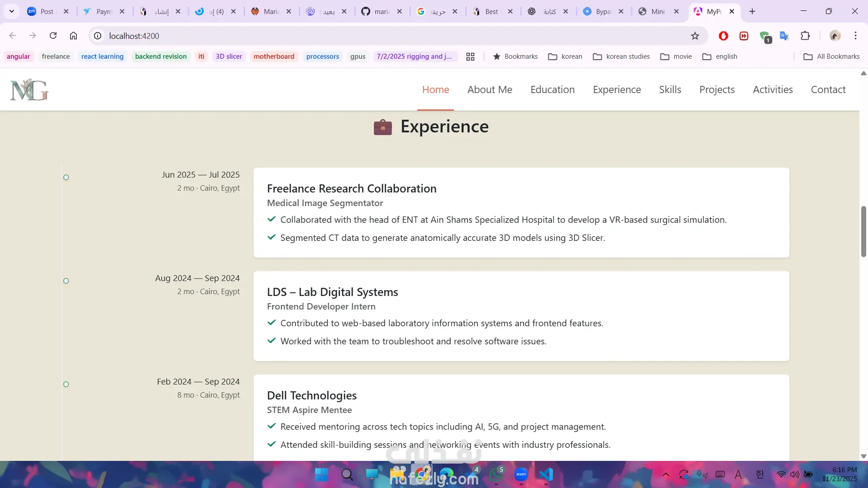Switch to the Mini browser tab
Image resolution: width=868 pixels, height=488 pixels.
click(657, 11)
